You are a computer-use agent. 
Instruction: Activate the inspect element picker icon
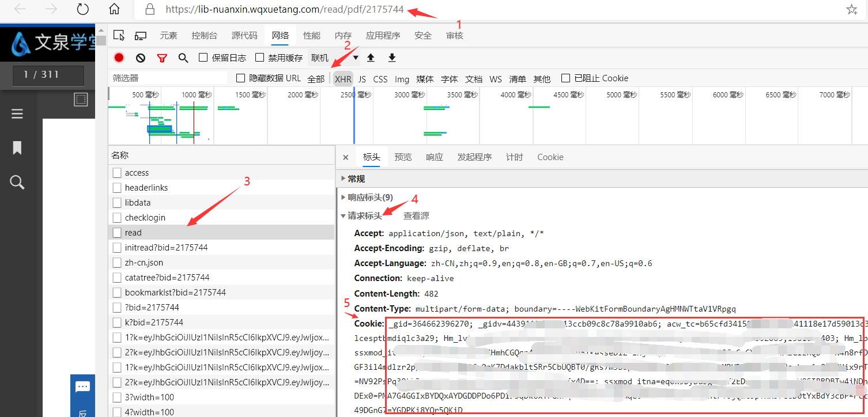click(119, 36)
